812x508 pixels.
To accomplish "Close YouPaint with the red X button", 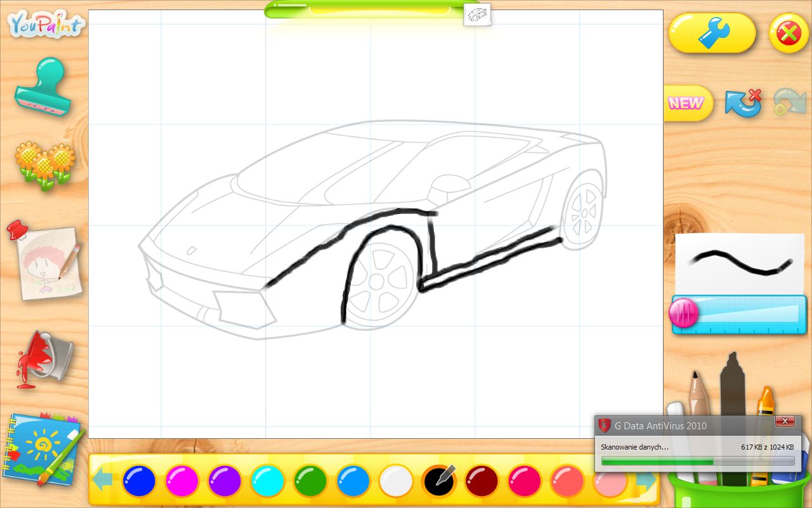I will pyautogui.click(x=789, y=33).
